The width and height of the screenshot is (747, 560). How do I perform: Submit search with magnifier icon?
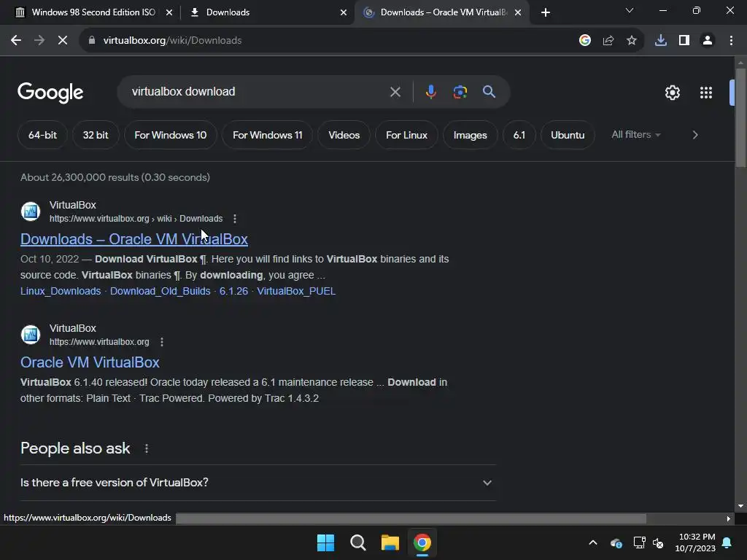pos(489,92)
